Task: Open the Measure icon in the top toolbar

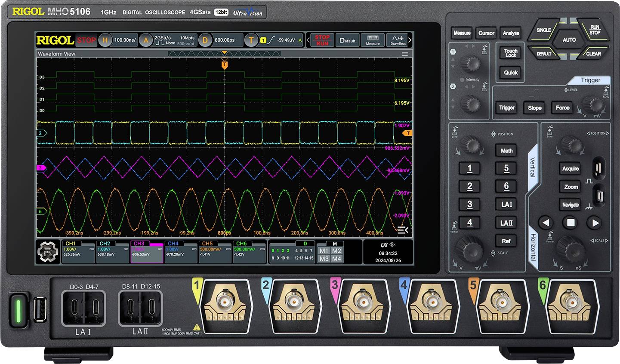Action: 372,40
